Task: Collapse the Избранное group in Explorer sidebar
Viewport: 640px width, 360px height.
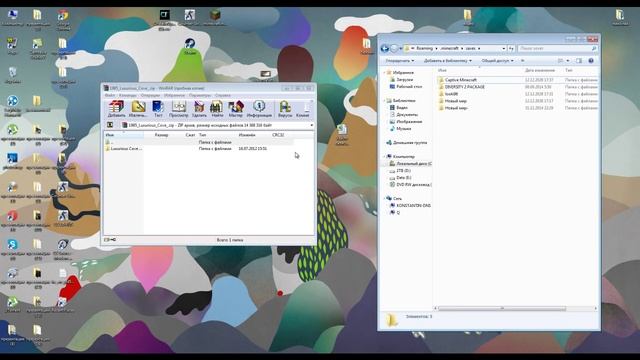Action: [384, 73]
